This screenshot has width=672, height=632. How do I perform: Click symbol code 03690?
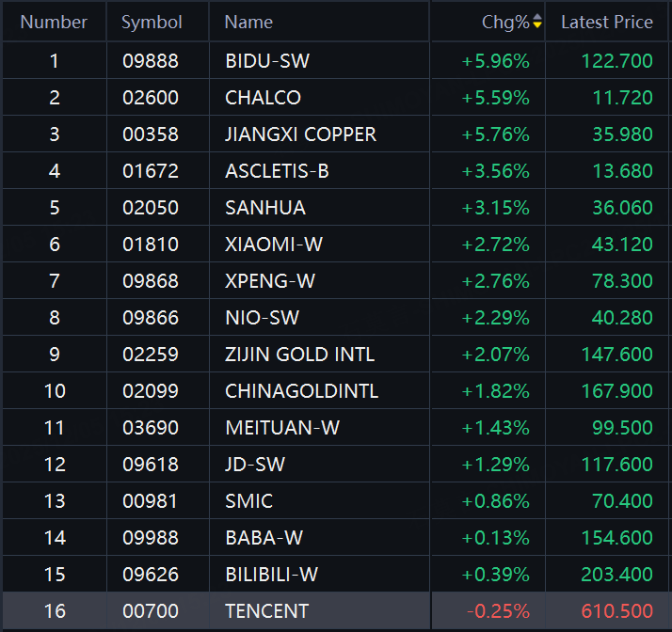coord(151,428)
